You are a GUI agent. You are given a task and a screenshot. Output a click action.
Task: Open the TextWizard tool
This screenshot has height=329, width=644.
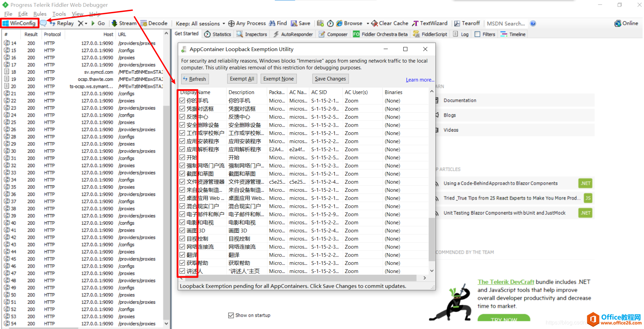pos(430,23)
